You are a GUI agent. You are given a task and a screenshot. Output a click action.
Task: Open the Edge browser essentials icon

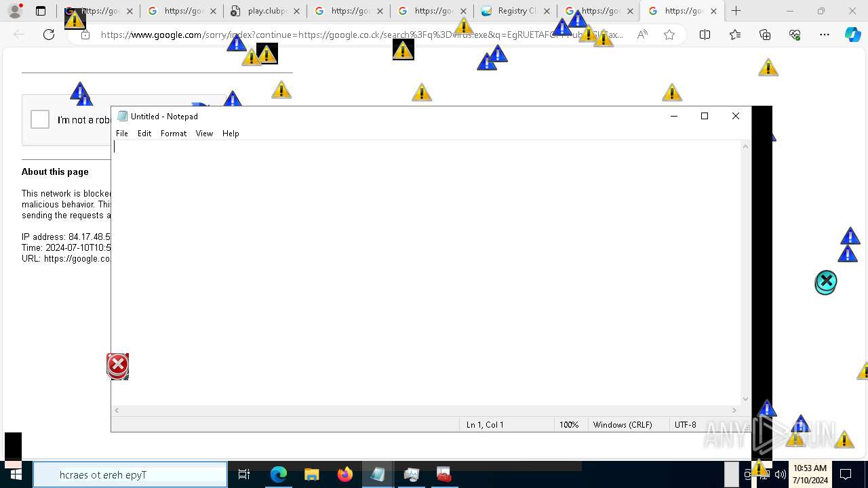[x=795, y=35]
